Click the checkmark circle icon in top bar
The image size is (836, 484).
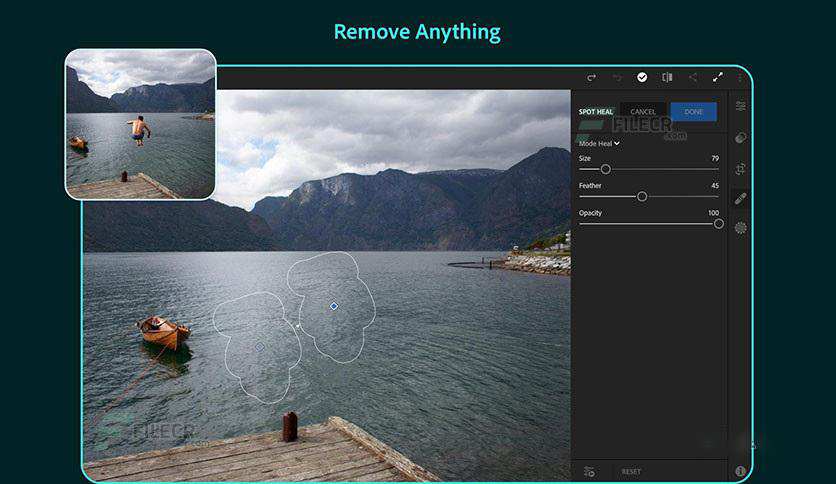pyautogui.click(x=642, y=77)
